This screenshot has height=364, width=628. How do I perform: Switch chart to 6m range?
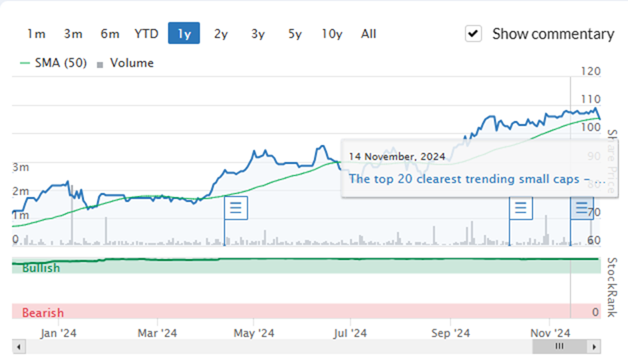(110, 33)
